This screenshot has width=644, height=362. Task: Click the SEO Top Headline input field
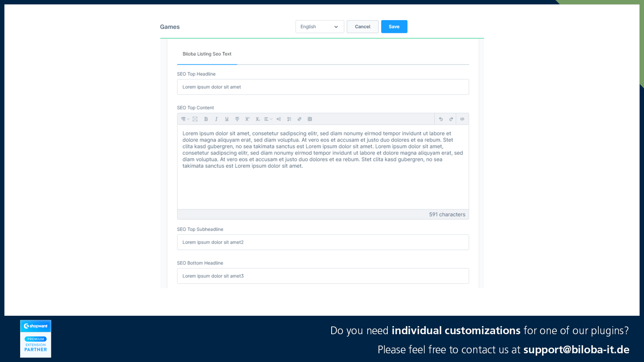[323, 87]
